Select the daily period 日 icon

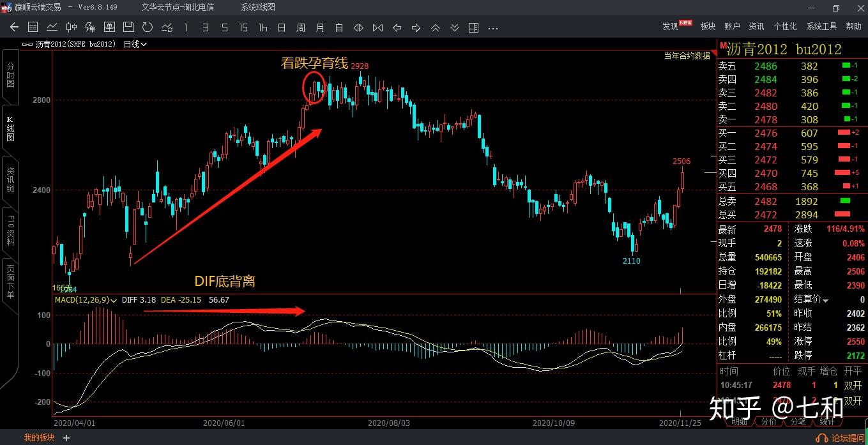pyautogui.click(x=281, y=27)
